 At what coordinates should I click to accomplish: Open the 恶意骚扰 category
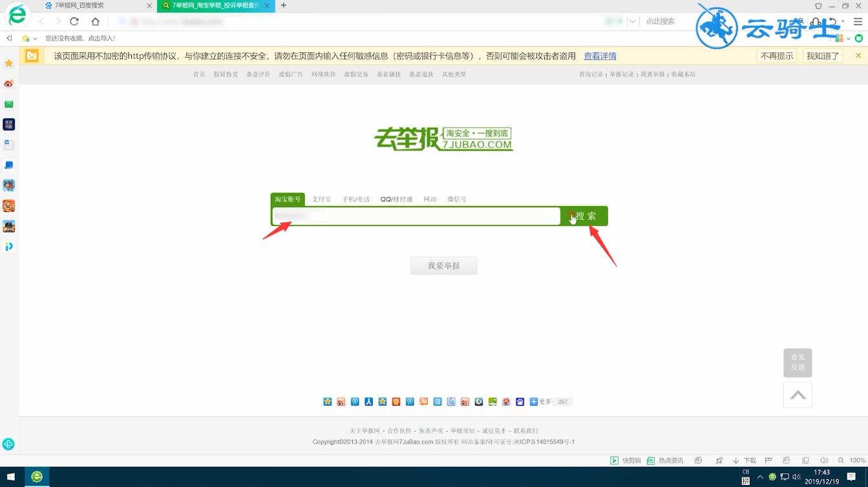pos(388,74)
